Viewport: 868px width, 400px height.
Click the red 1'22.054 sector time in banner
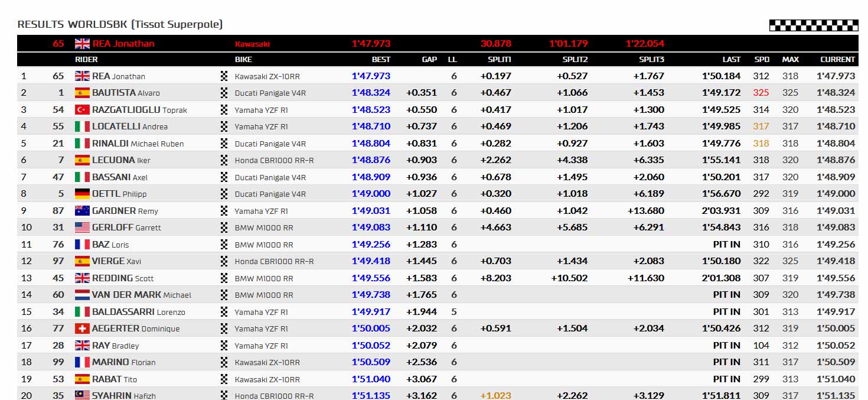pyautogui.click(x=645, y=44)
